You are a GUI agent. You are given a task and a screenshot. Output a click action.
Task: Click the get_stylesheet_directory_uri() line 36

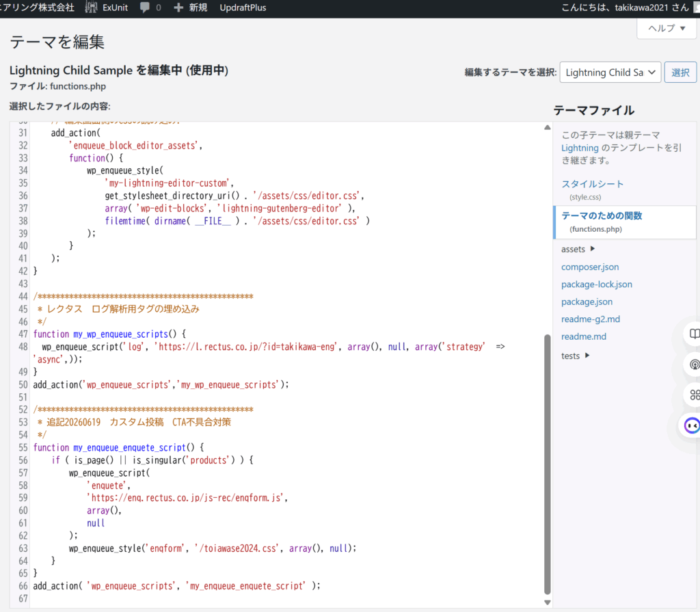point(234,196)
